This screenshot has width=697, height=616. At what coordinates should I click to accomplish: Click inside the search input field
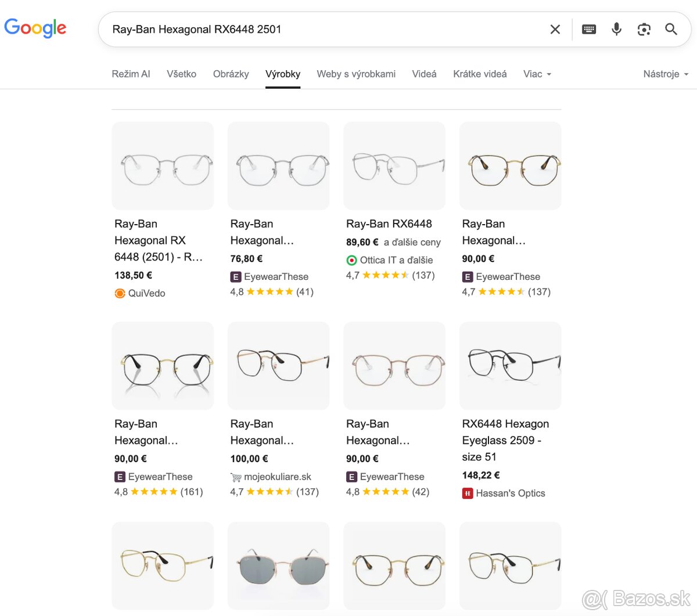[290, 29]
